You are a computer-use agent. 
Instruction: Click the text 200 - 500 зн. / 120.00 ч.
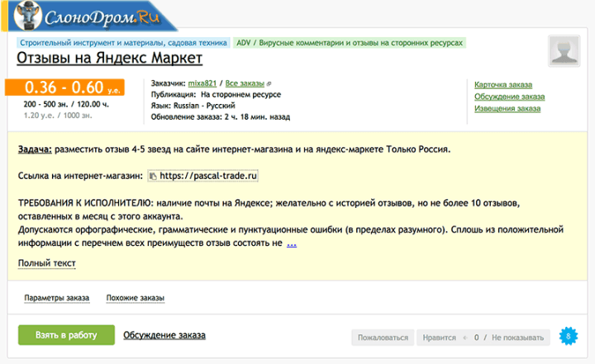pyautogui.click(x=66, y=104)
